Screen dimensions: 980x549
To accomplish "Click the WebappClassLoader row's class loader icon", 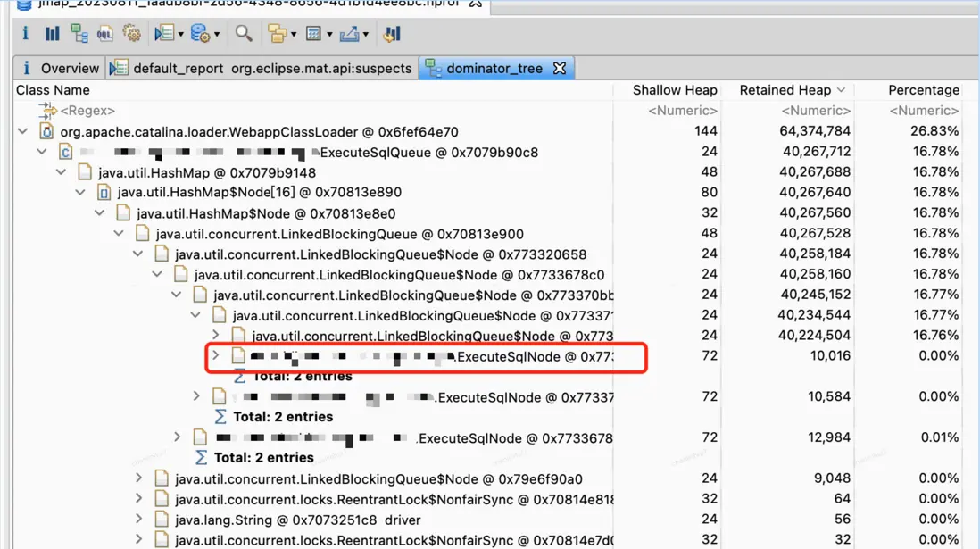I will [46, 131].
